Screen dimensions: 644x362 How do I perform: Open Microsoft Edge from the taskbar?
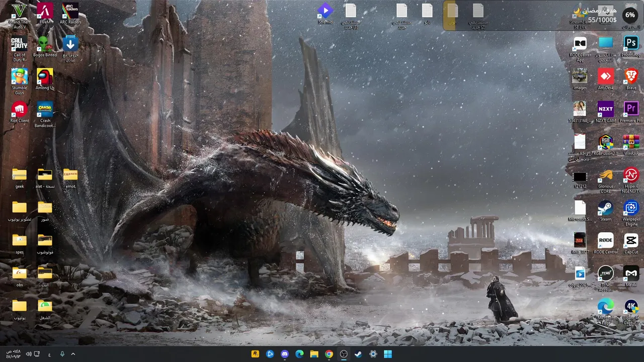(299, 354)
